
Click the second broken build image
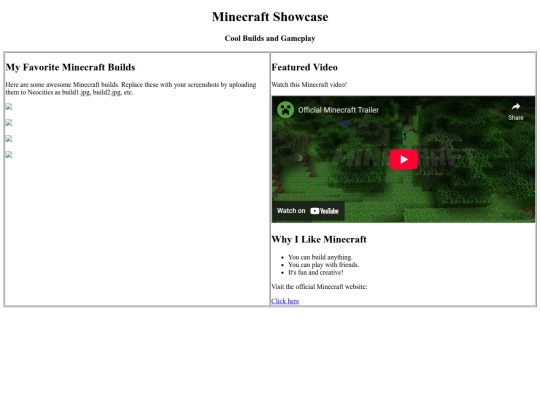(9, 123)
